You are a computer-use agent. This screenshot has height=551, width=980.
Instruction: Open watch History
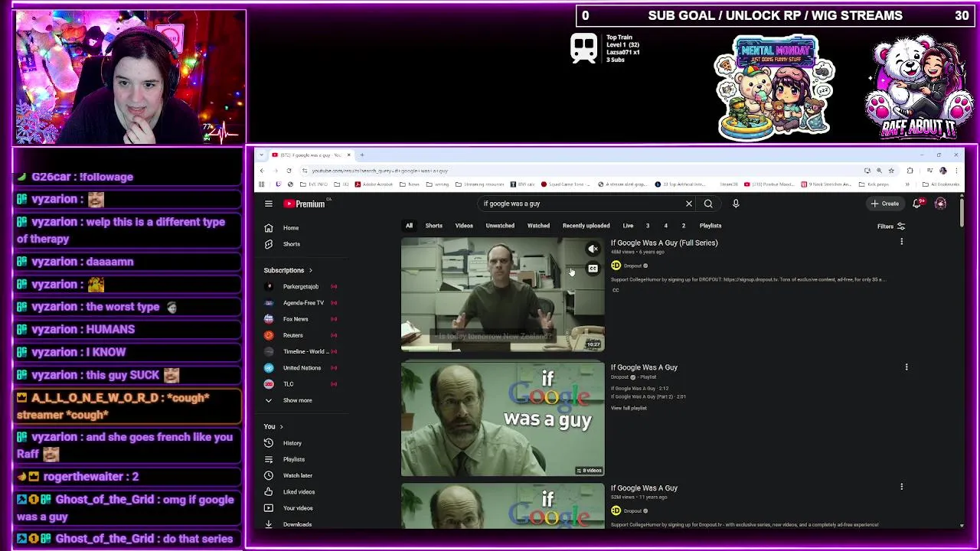(291, 443)
